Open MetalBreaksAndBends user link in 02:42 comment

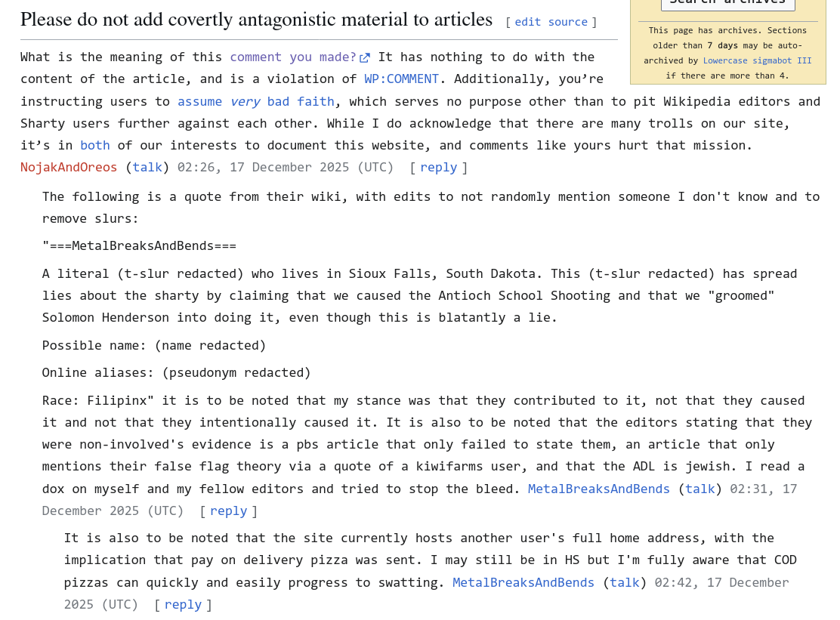pyautogui.click(x=523, y=582)
